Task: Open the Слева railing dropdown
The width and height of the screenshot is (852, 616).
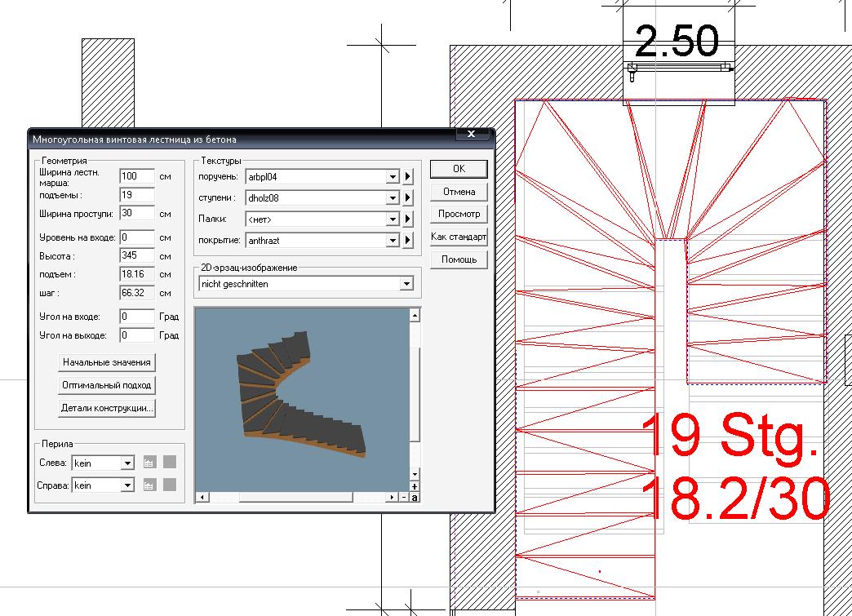Action: (x=126, y=463)
